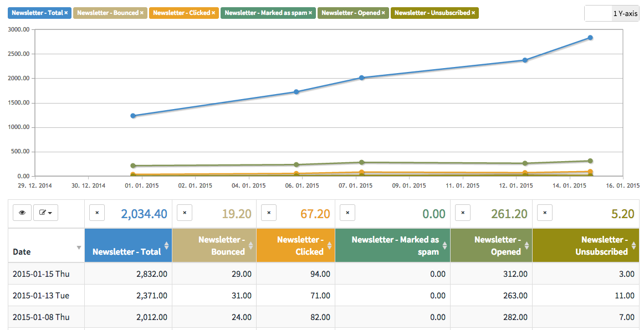Toggle visibility with the eye icon button

point(22,213)
